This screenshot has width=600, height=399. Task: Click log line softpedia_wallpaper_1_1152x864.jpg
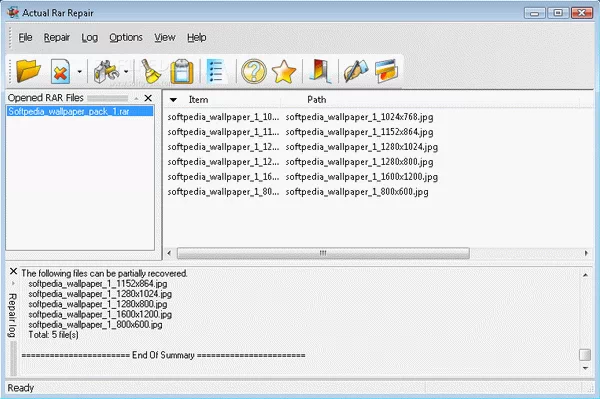point(98,283)
